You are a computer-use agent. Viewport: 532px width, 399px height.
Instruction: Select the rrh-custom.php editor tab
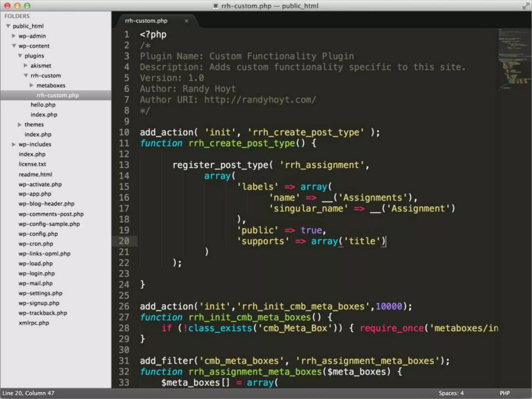pyautogui.click(x=146, y=21)
